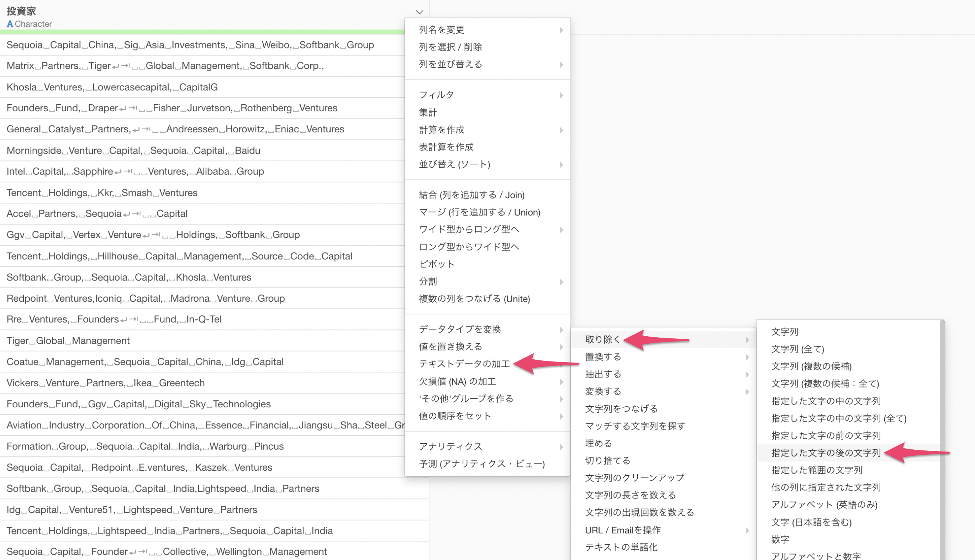Expand 列を並び替える submenu arrow

tap(561, 65)
